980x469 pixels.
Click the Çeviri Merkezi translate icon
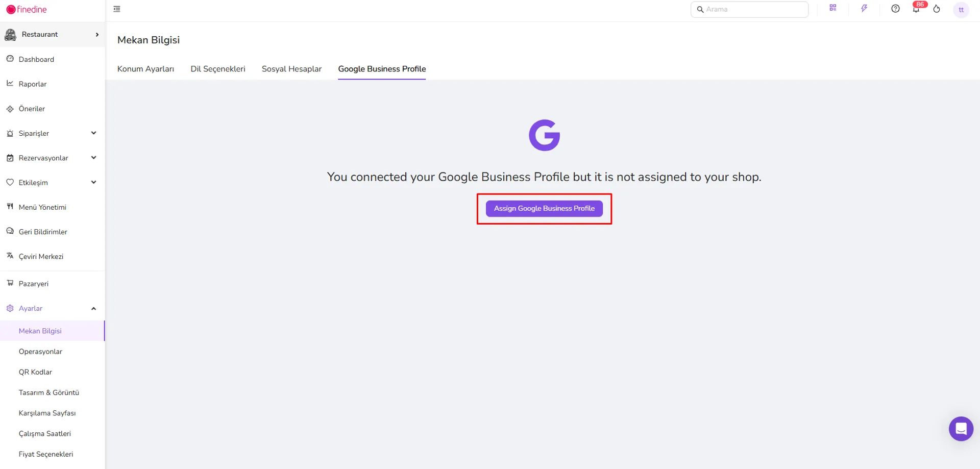pos(10,256)
